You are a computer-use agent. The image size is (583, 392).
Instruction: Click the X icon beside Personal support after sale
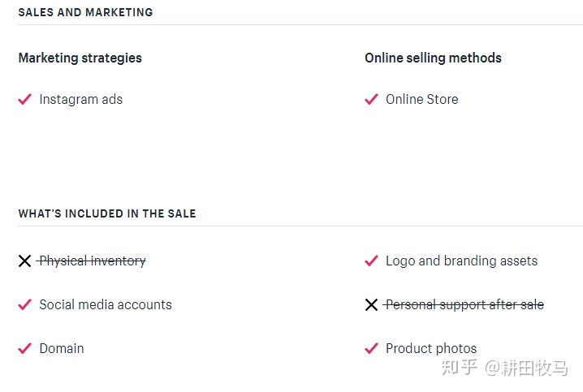[x=371, y=305]
